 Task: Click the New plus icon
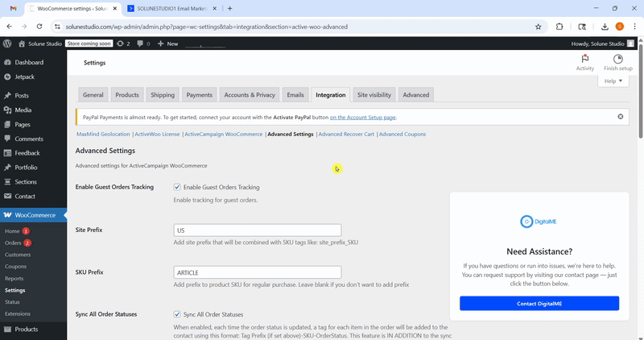tap(160, 44)
